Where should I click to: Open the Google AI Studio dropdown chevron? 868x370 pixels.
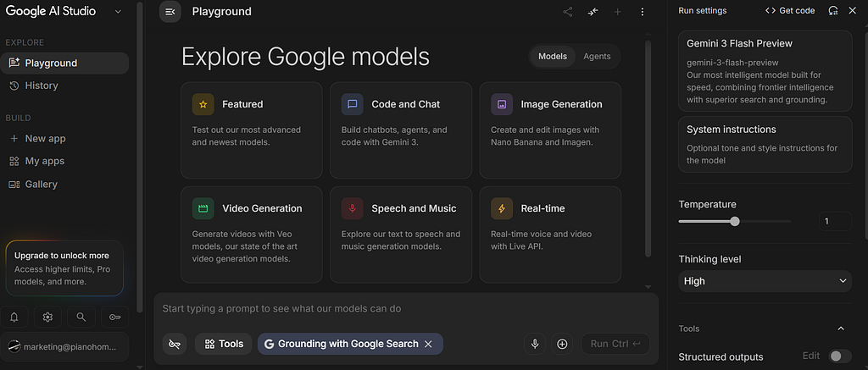[x=118, y=12]
